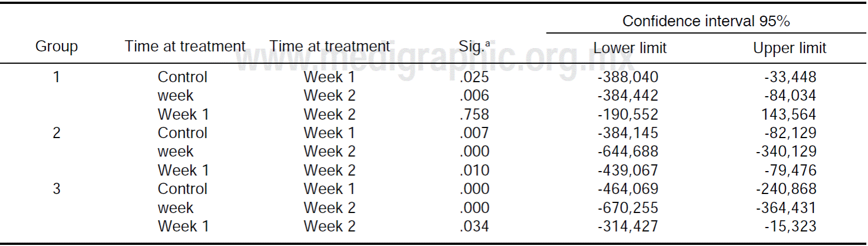The height and width of the screenshot is (246, 868).
Task: Click the Confidence interval 95% heading
Action: pos(706,21)
